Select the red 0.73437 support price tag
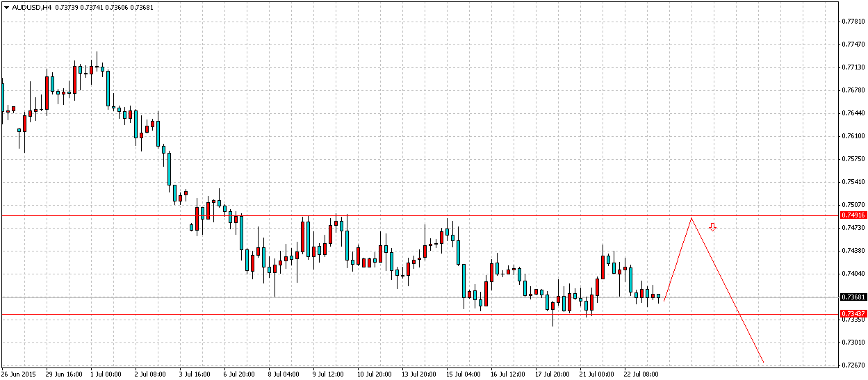Viewport: 868px width, 380px height. coord(852,314)
